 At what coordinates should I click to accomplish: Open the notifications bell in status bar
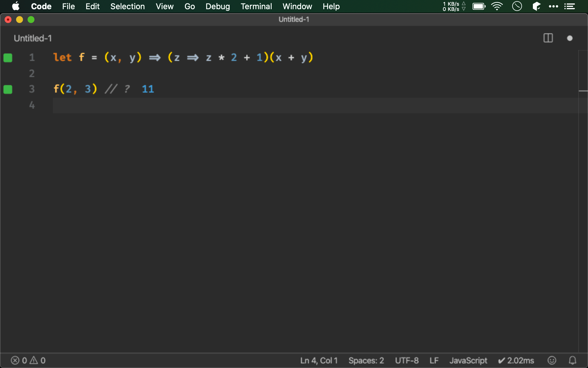pyautogui.click(x=572, y=360)
